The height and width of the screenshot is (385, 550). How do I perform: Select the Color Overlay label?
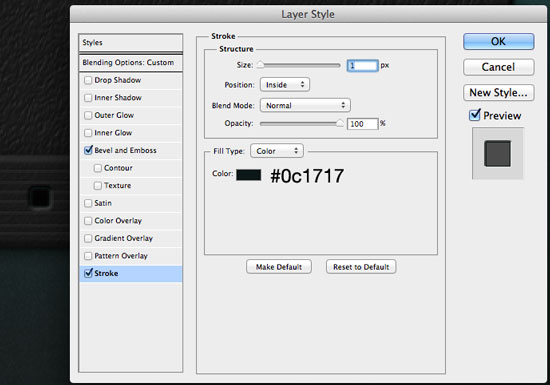point(118,221)
